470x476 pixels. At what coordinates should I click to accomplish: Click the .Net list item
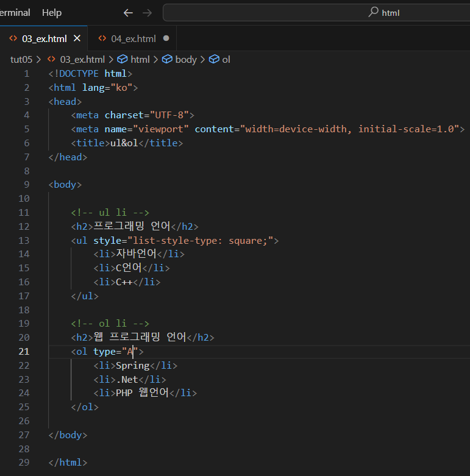(130, 380)
